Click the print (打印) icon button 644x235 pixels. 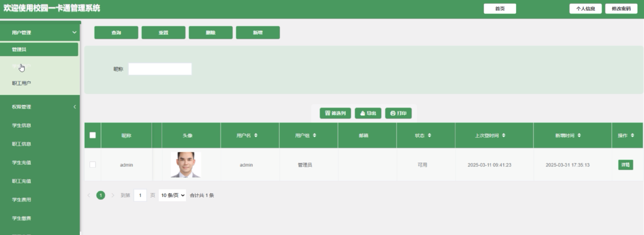click(x=398, y=113)
